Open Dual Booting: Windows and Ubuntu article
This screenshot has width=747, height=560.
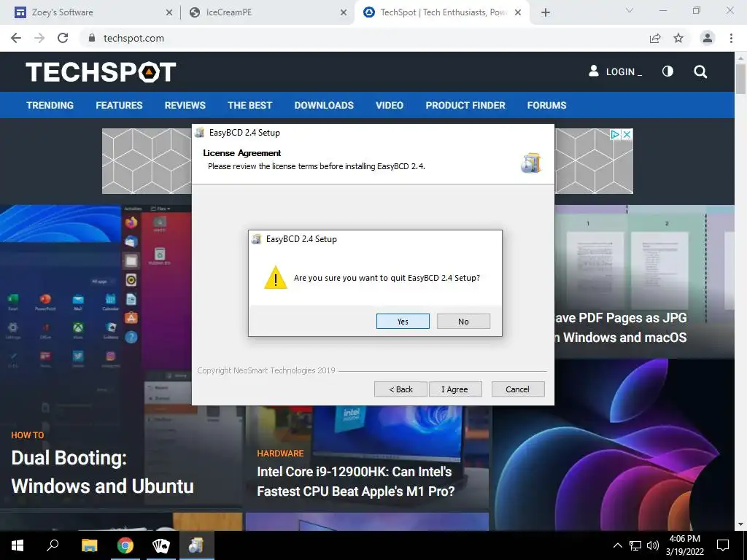coord(102,472)
